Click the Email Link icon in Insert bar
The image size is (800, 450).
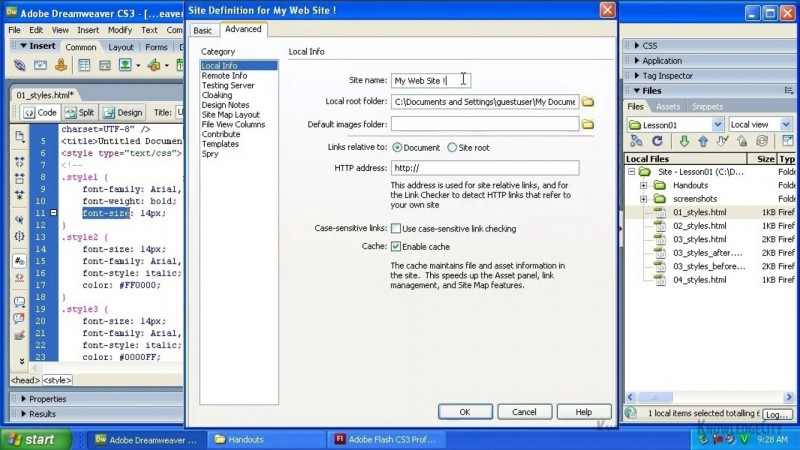(x=40, y=65)
